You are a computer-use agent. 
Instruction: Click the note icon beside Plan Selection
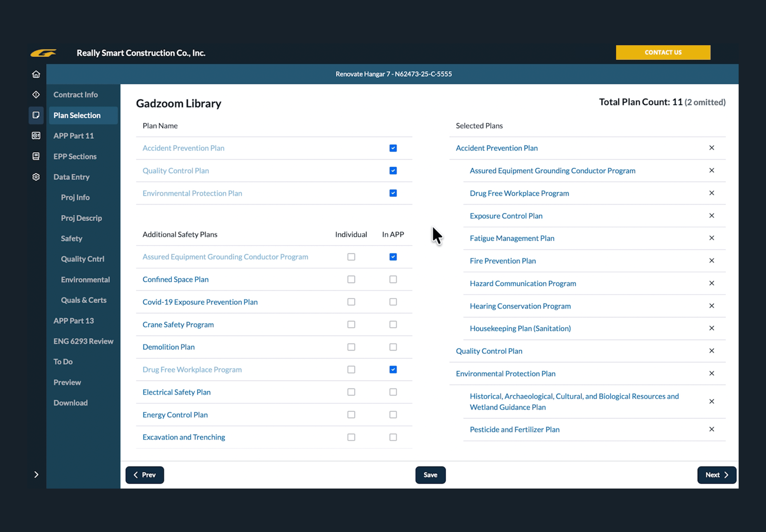[36, 115]
